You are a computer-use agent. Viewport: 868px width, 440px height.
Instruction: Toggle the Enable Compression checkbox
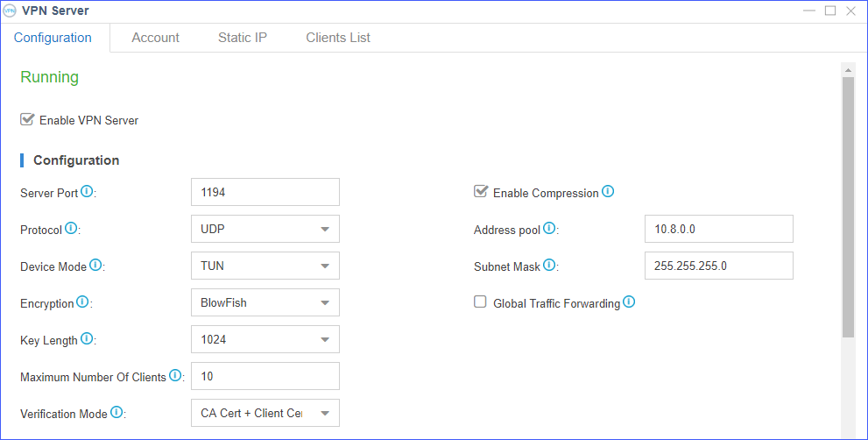point(480,192)
